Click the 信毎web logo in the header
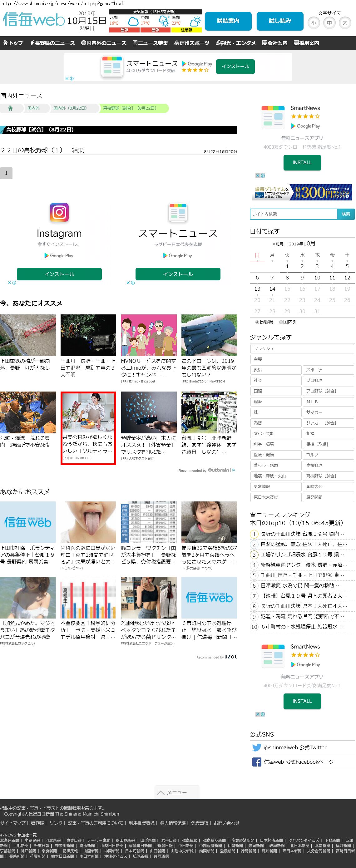Image resolution: width=356 pixels, height=868 pixels. click(x=33, y=20)
